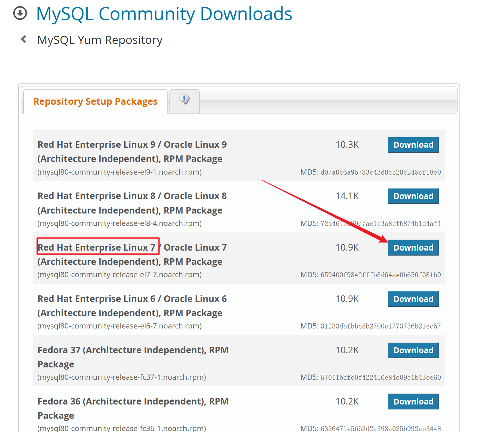Screen dimensions: 504x432
Task: Click the MySQL Yum Repository title text
Action: click(x=100, y=40)
